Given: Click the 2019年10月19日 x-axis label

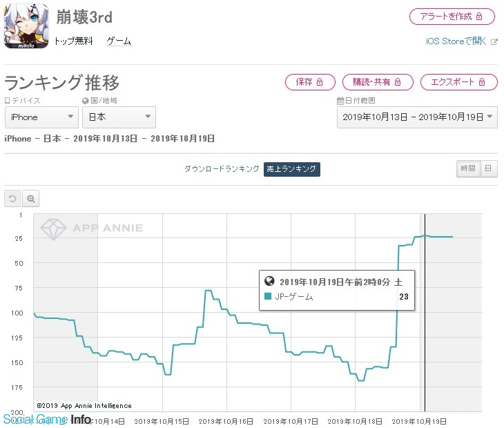Looking at the screenshot, I should [419, 422].
